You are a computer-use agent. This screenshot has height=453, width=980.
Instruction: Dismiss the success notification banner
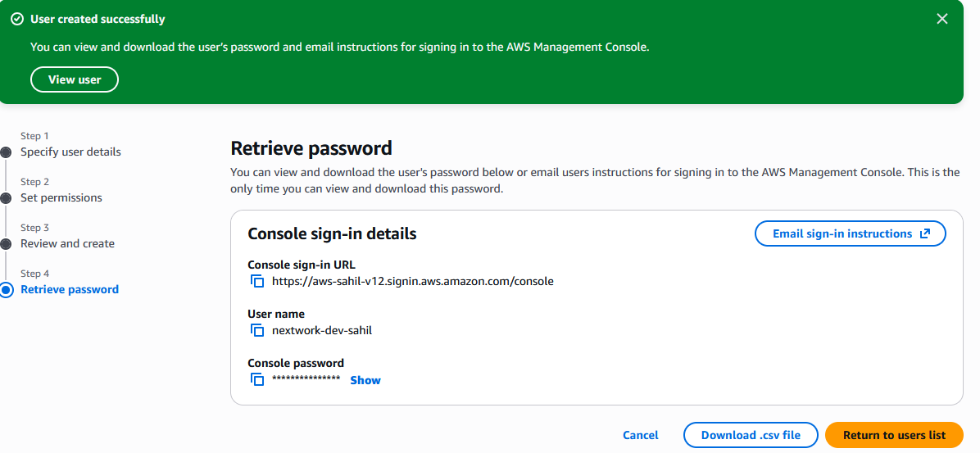coord(943,18)
